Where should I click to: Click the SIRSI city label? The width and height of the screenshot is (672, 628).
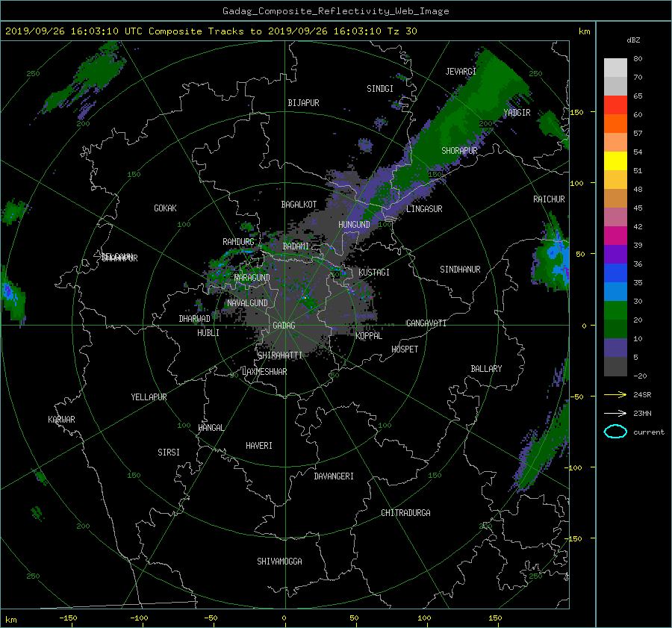tap(169, 453)
